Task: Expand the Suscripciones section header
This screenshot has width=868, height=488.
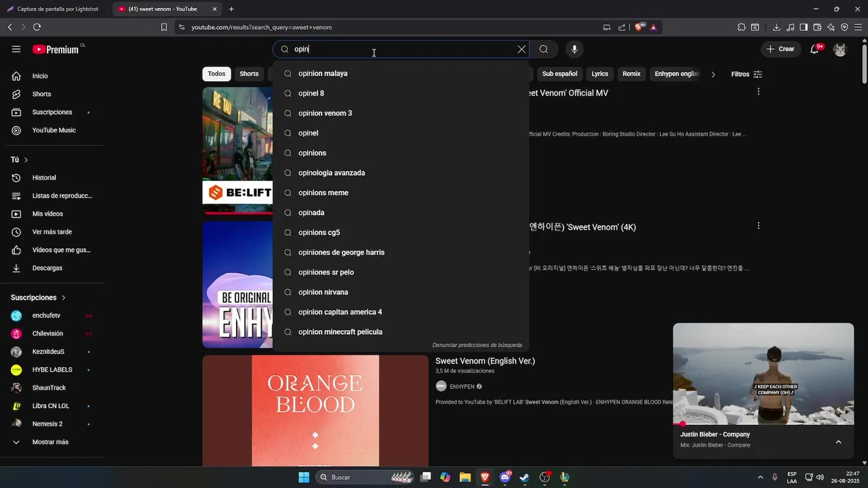Action: 39,298
